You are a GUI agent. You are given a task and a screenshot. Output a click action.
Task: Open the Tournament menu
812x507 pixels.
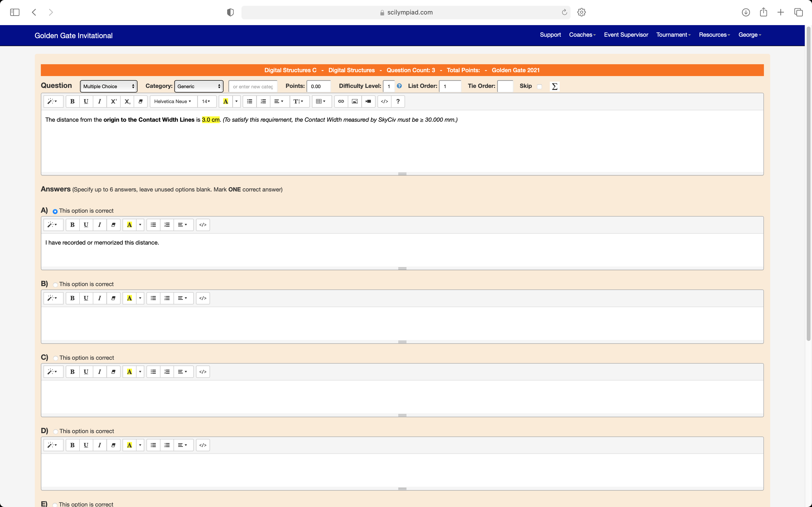[673, 35]
